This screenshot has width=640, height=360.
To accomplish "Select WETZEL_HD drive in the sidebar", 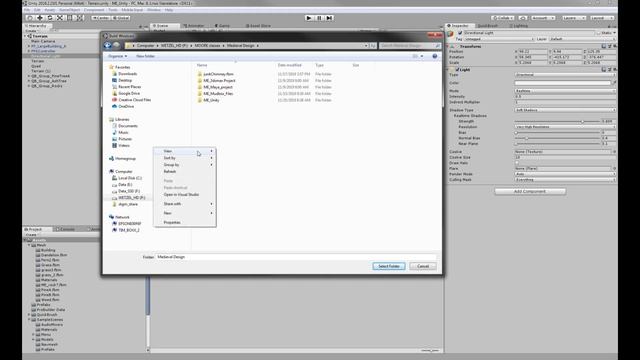I will (x=131, y=198).
